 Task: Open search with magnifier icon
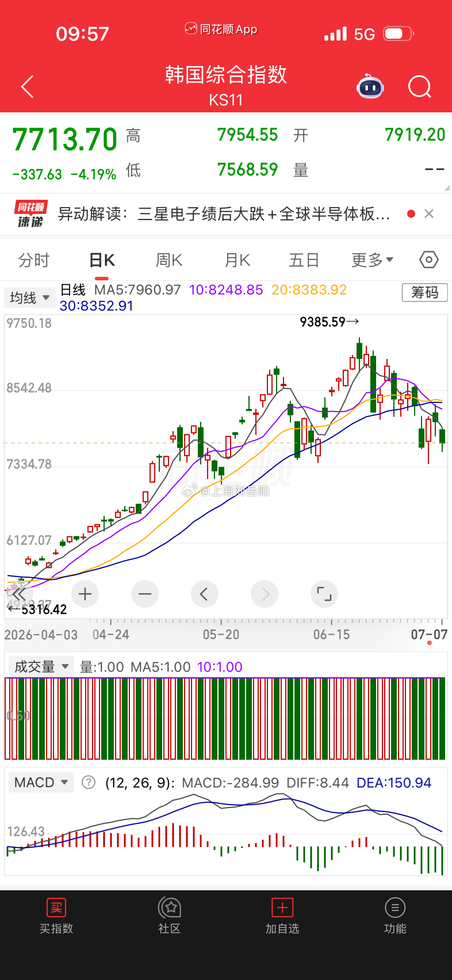(420, 87)
